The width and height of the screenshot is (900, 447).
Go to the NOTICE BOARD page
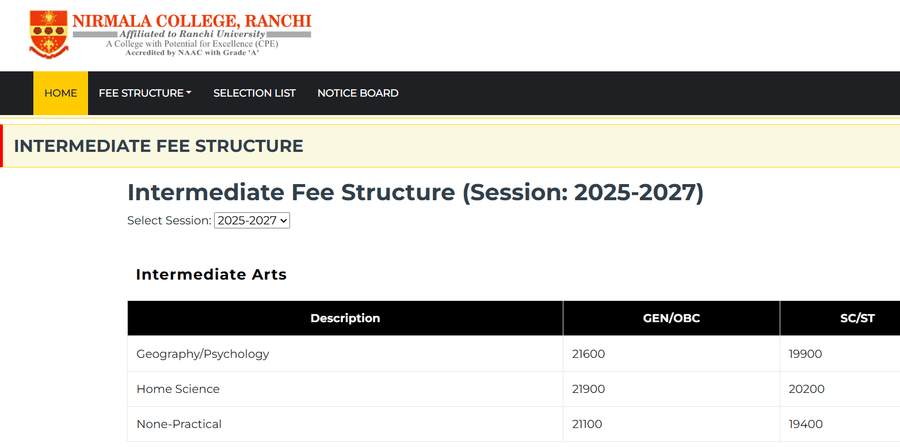(358, 93)
